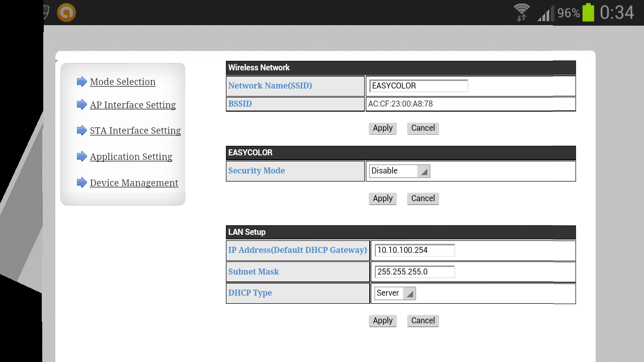644x362 pixels.
Task: Open Application Setting link
Action: 131,157
